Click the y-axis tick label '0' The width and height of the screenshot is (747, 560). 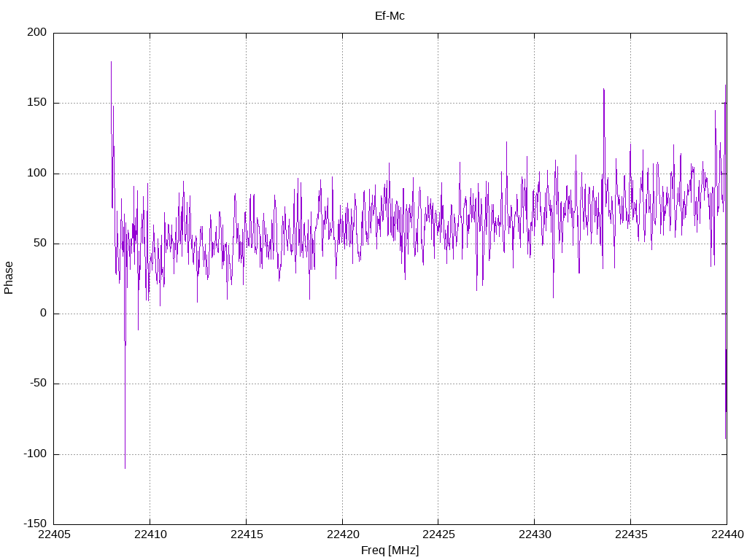tap(44, 314)
